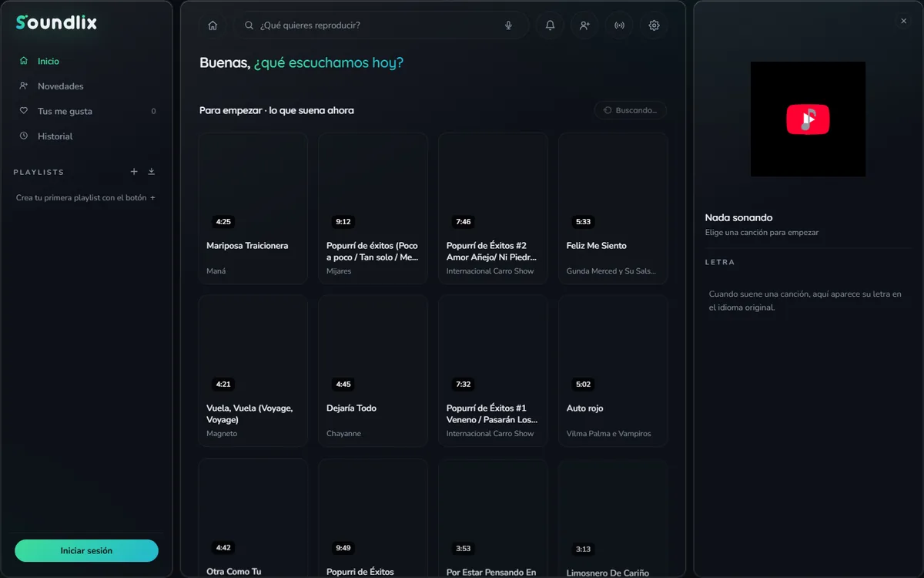Open settings gear icon
924x578 pixels.
[654, 25]
